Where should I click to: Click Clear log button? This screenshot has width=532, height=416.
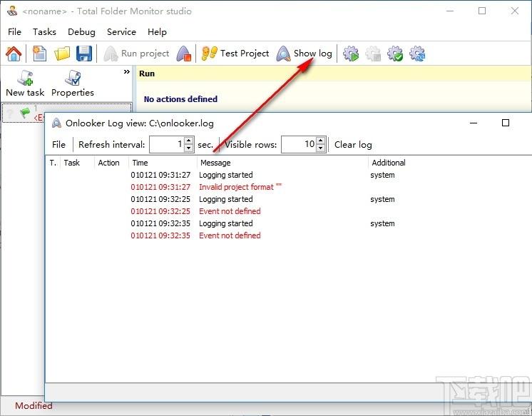tap(353, 145)
